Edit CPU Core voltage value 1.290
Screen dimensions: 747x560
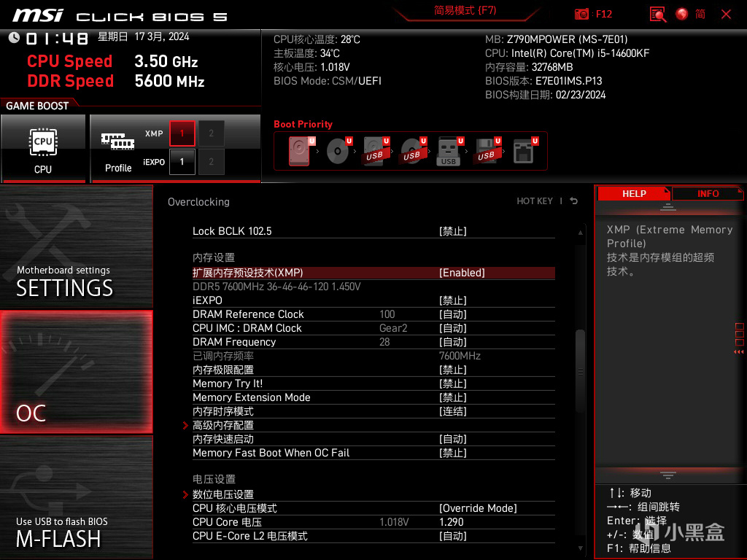451,522
